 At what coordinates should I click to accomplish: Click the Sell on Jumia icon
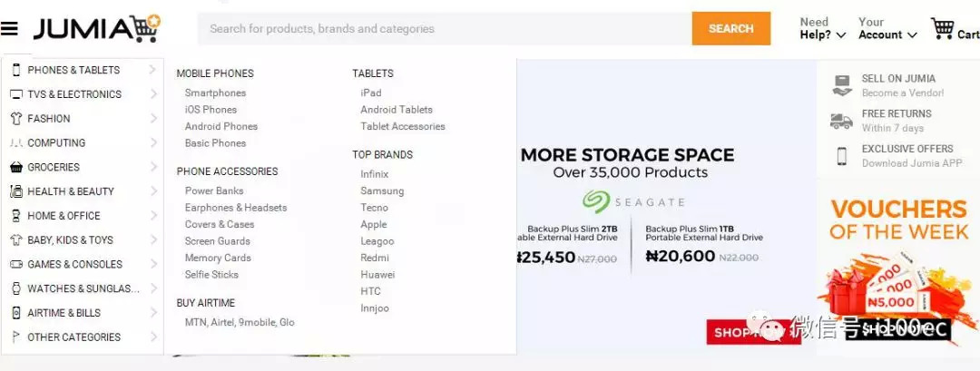point(841,85)
